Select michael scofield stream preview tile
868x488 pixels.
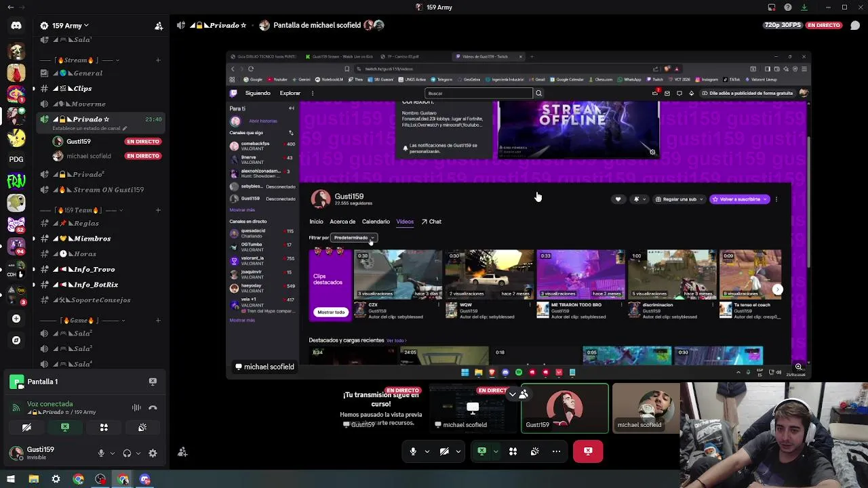(x=472, y=408)
